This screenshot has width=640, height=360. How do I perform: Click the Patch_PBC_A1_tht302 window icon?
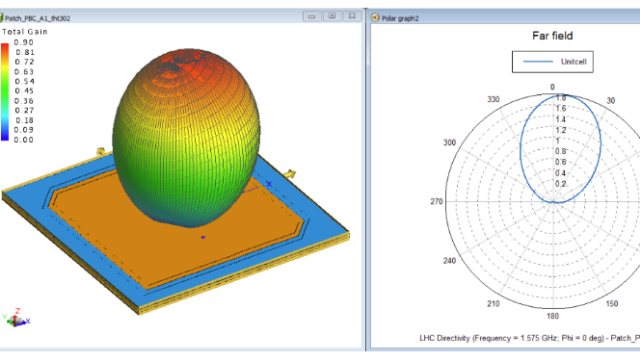1,18
